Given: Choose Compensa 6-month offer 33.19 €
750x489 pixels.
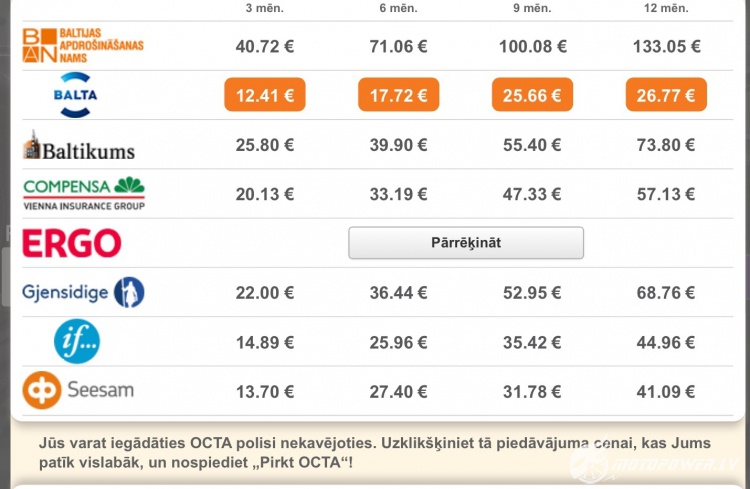Looking at the screenshot, I should coord(398,194).
